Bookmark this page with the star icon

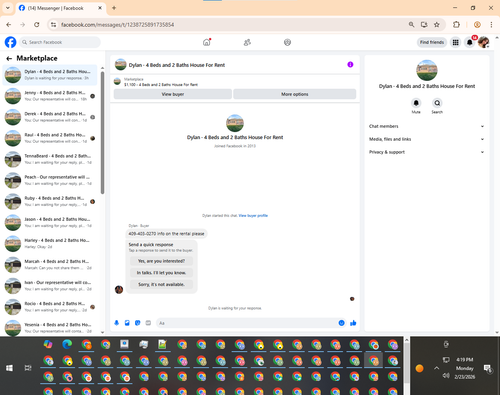(x=437, y=25)
